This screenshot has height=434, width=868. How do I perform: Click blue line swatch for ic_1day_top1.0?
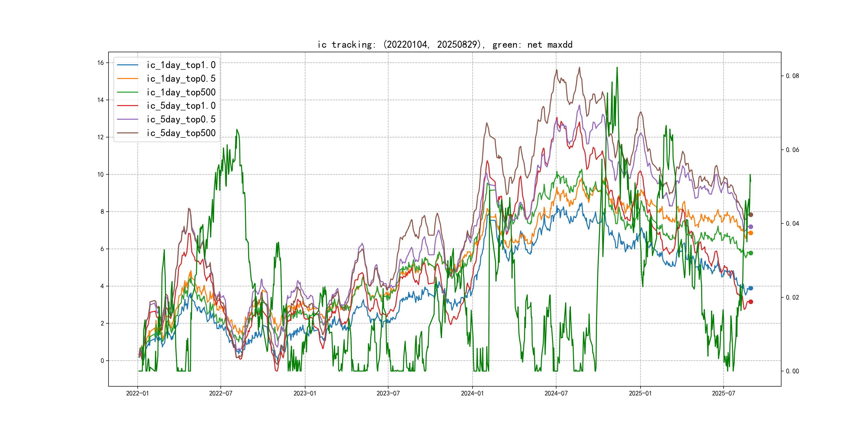(x=127, y=65)
